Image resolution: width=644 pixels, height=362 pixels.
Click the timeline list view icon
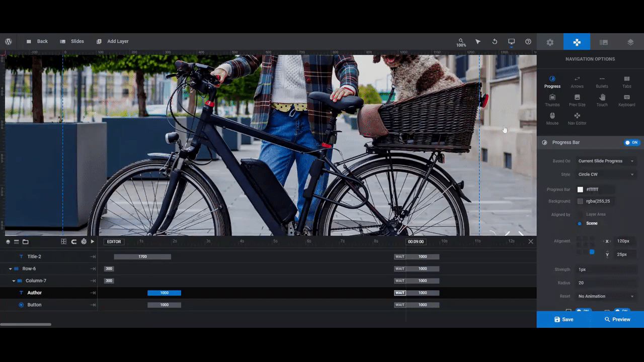[x=16, y=242]
